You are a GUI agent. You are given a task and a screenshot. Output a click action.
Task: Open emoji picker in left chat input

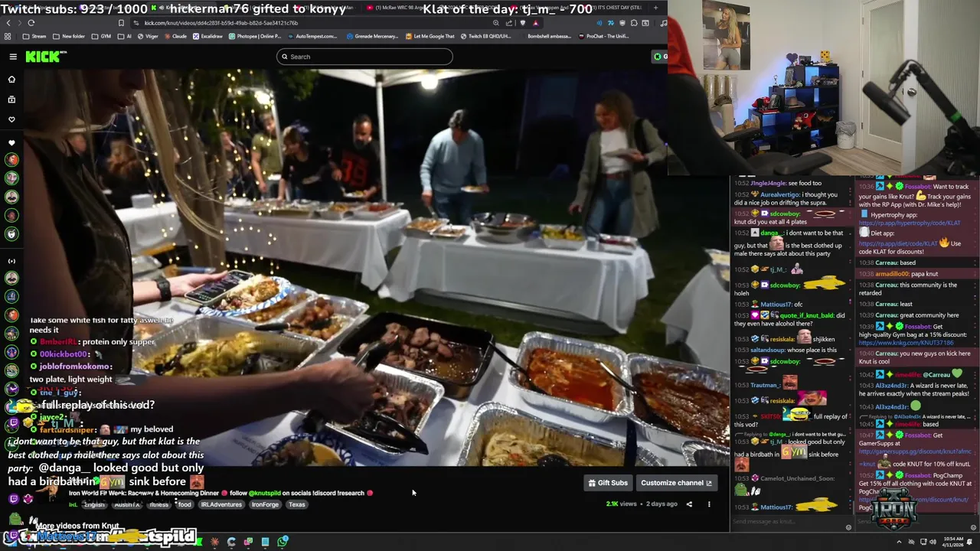[x=848, y=527]
